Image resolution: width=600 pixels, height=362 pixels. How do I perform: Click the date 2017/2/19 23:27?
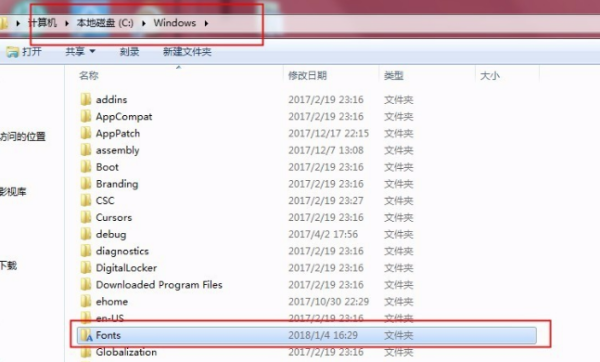click(326, 201)
